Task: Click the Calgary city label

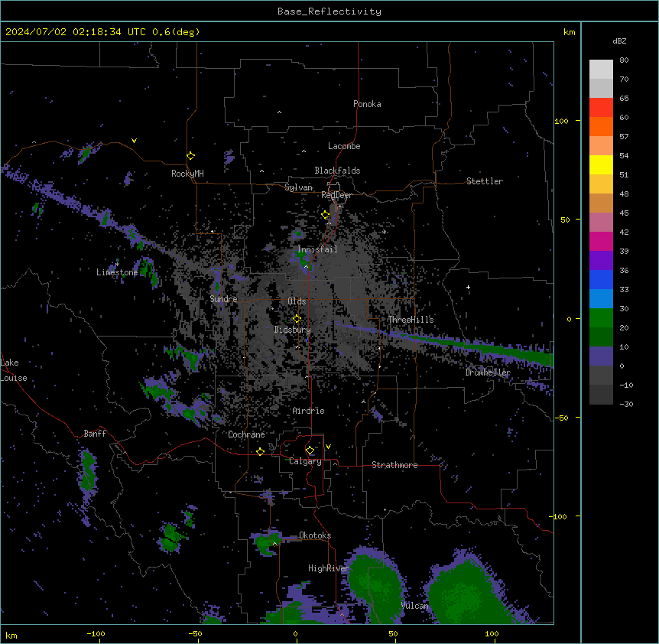Action: 306,461
